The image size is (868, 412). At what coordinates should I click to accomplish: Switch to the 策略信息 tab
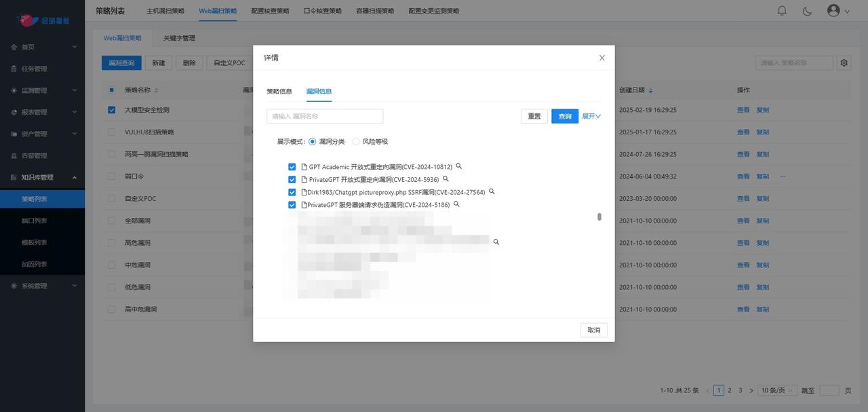[x=279, y=90]
